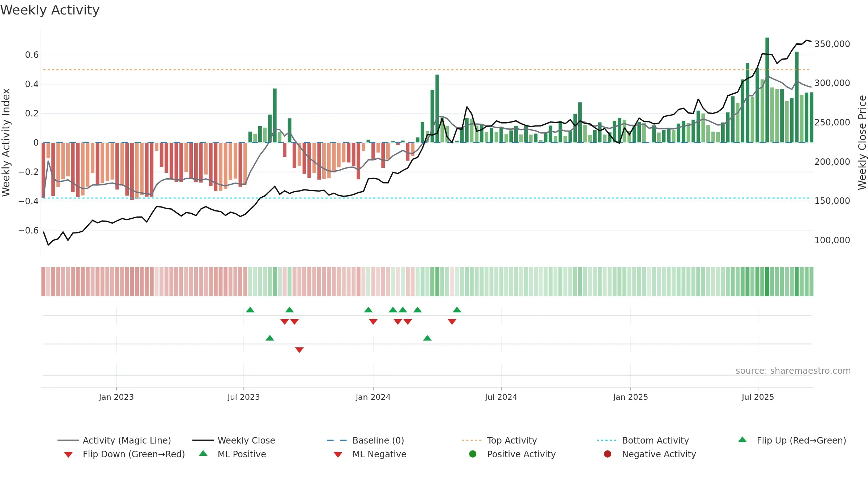Click the ML Positive green triangle legend icon
This screenshot has width=868, height=488.
203,453
